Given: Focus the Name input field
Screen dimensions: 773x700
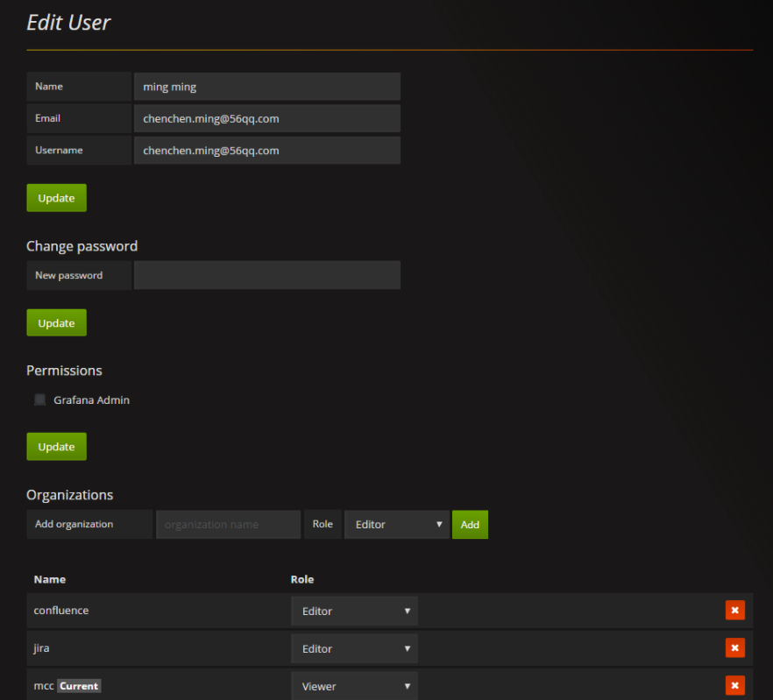Looking at the screenshot, I should pyautogui.click(x=266, y=87).
